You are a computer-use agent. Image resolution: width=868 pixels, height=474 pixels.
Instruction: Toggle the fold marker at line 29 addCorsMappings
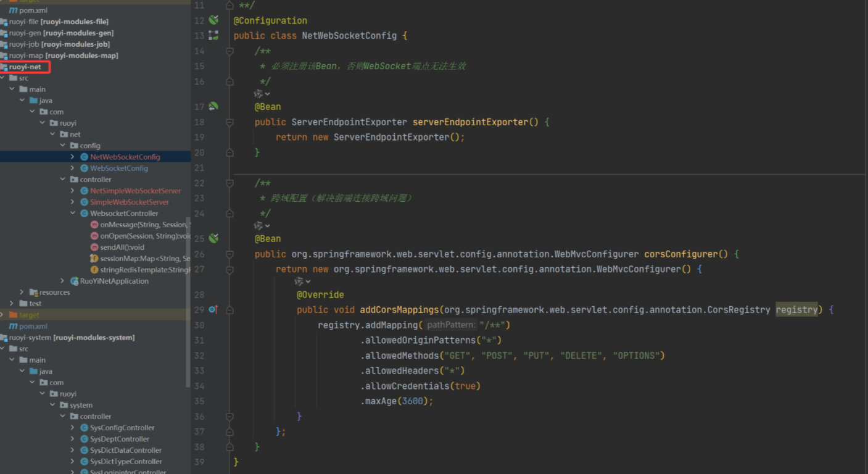229,310
